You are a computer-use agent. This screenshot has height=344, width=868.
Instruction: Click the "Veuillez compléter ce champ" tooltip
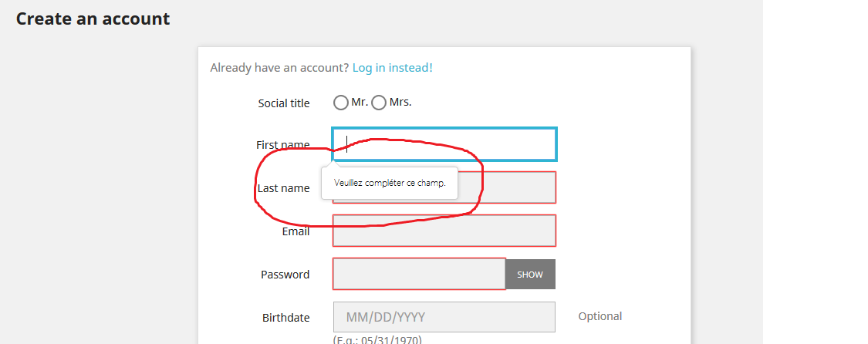pos(390,184)
